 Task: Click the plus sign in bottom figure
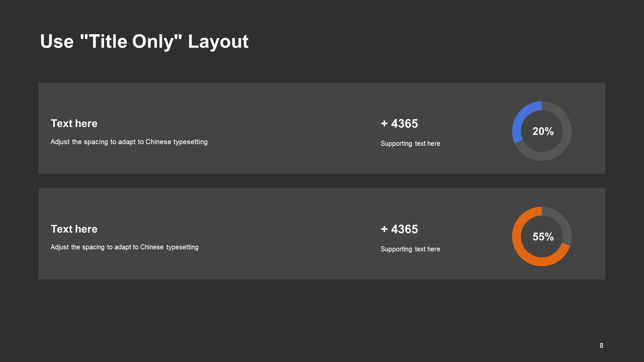tap(384, 229)
